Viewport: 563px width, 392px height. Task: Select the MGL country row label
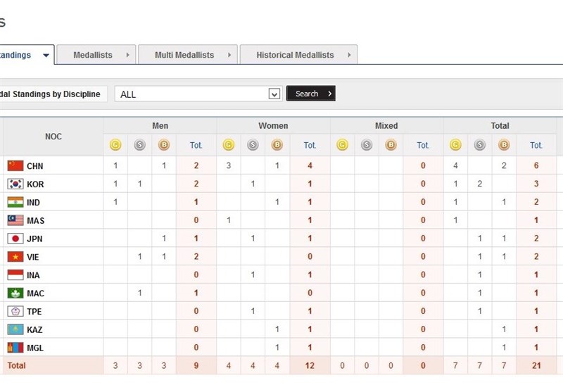[x=36, y=348]
